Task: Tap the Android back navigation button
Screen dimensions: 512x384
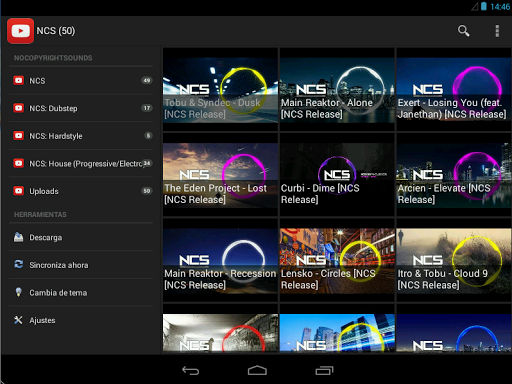Action: 190,371
